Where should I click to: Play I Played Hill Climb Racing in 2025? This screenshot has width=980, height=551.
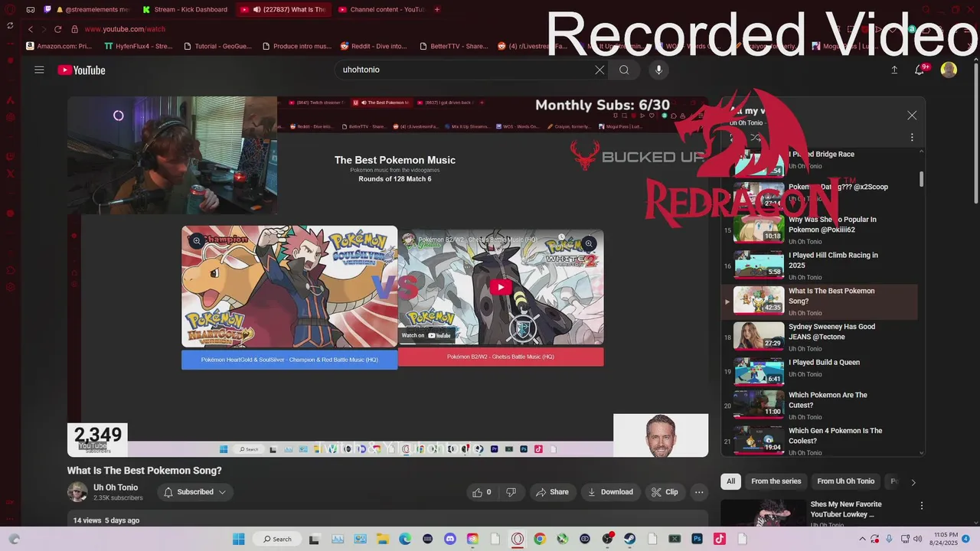click(819, 266)
